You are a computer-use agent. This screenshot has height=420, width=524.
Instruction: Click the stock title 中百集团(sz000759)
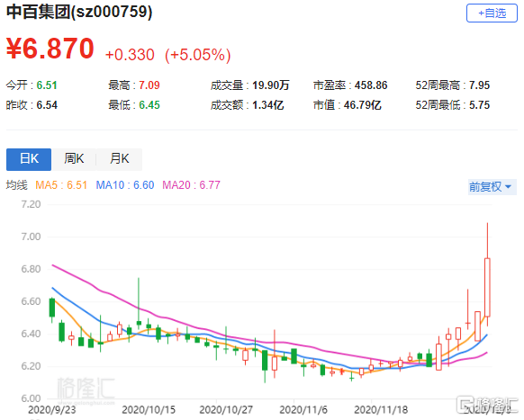(79, 12)
